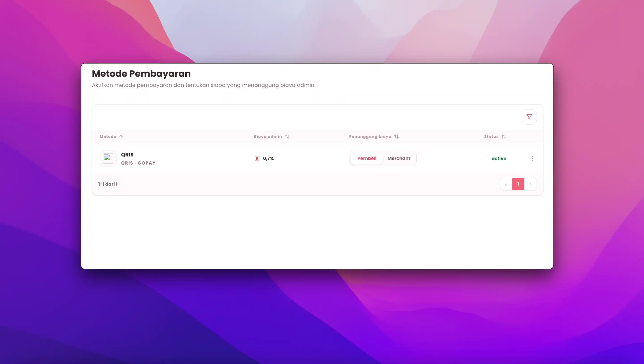Click the QRIS method name
The width and height of the screenshot is (644, 364).
(127, 155)
